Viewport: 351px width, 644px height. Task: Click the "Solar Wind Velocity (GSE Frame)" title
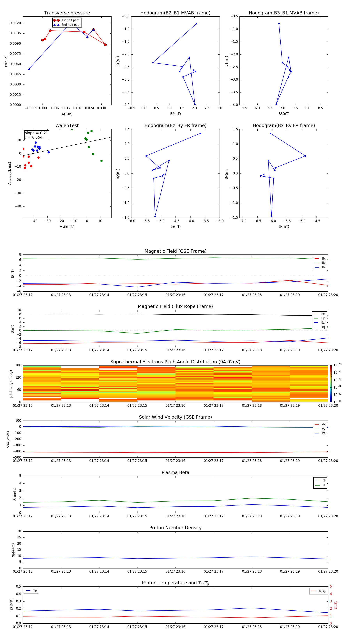pyautogui.click(x=175, y=417)
